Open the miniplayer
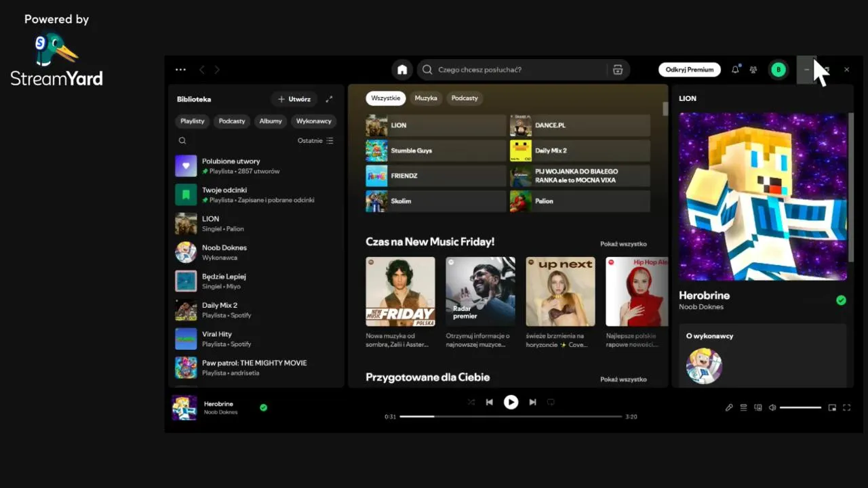Image resolution: width=868 pixels, height=488 pixels. 832,408
